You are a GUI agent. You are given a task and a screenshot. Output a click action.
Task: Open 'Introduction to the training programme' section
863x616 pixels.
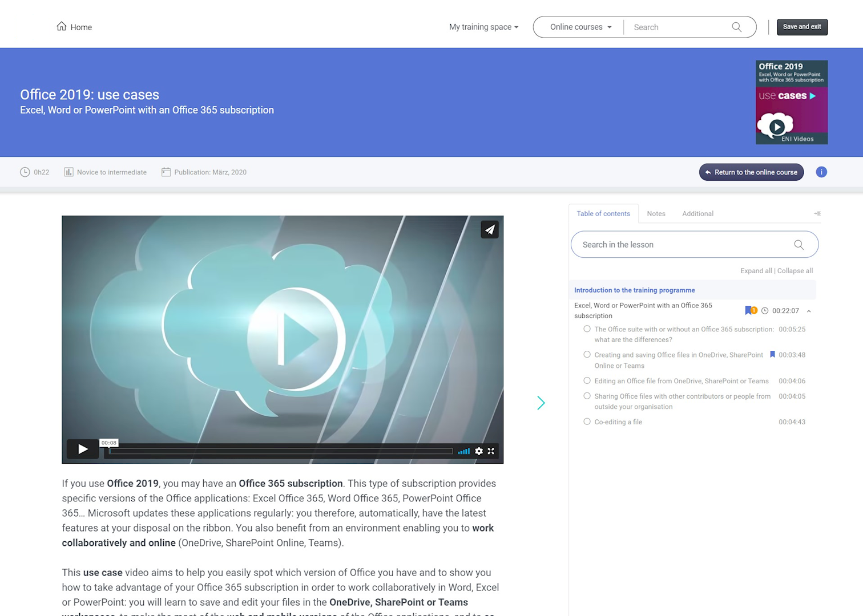tap(692, 290)
